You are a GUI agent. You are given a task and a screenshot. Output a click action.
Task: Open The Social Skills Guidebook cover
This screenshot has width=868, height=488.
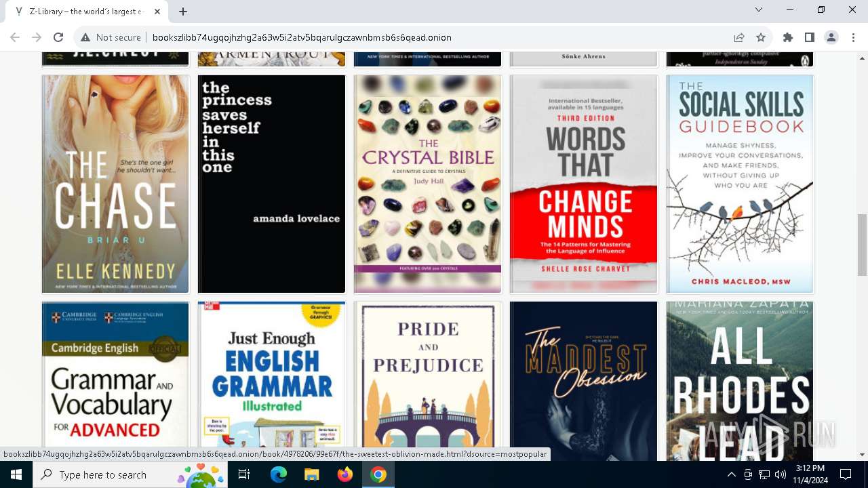[740, 184]
